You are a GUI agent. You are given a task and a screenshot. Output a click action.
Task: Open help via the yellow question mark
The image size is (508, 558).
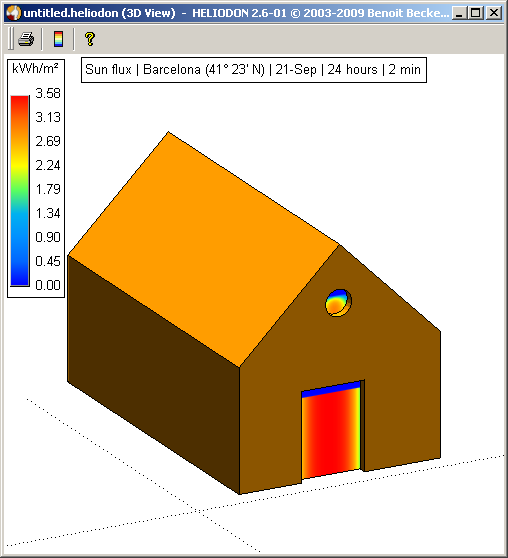click(x=90, y=39)
